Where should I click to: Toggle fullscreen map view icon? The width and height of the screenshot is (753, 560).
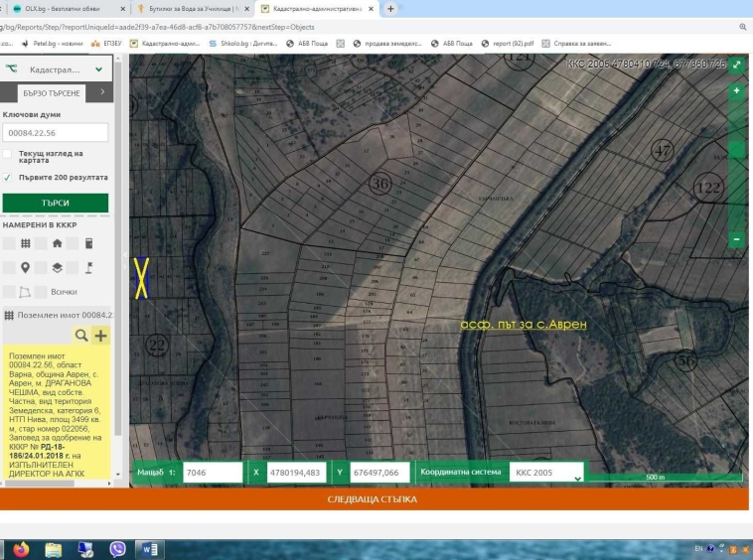coord(736,64)
